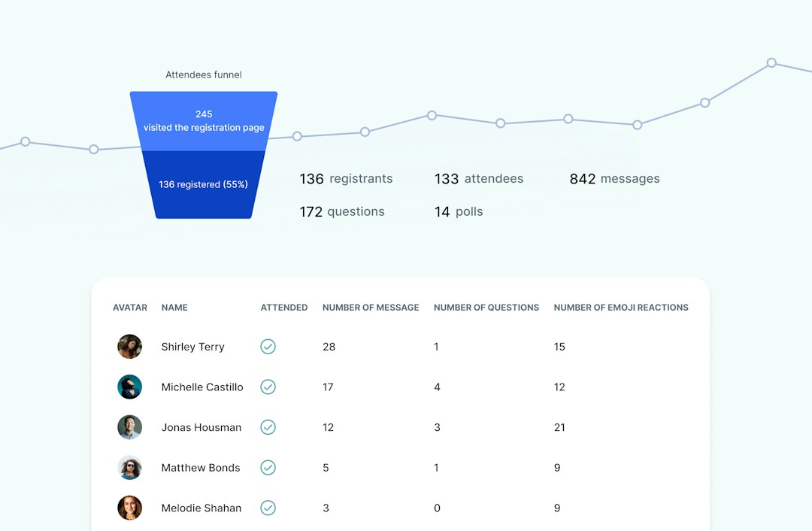Click the Avatar column header
Screen dimensions: 812x531
click(130, 308)
